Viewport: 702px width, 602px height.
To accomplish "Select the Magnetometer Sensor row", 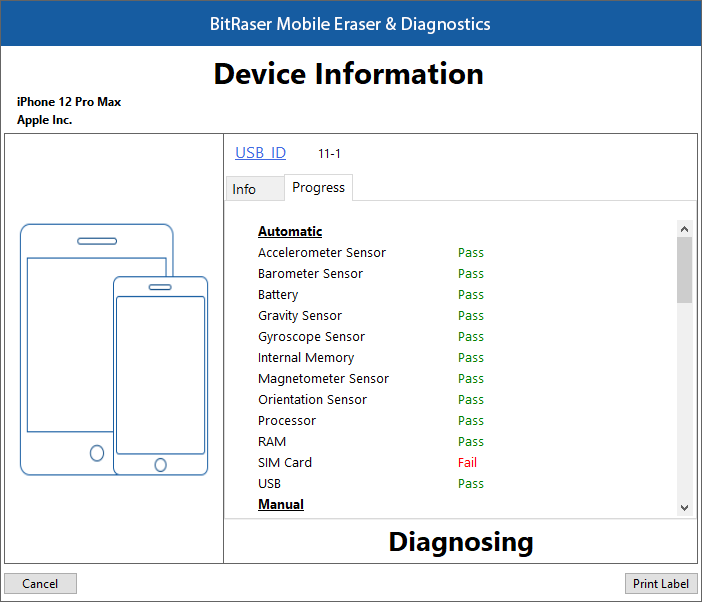I will [371, 379].
